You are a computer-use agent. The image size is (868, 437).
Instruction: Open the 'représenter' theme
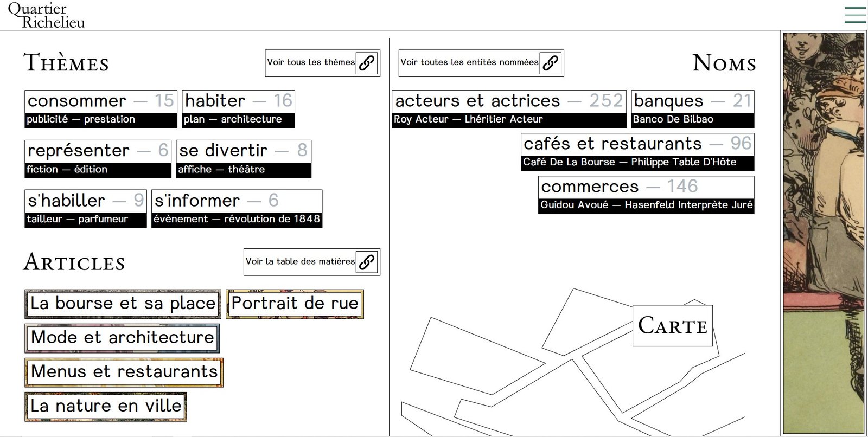[98, 159]
